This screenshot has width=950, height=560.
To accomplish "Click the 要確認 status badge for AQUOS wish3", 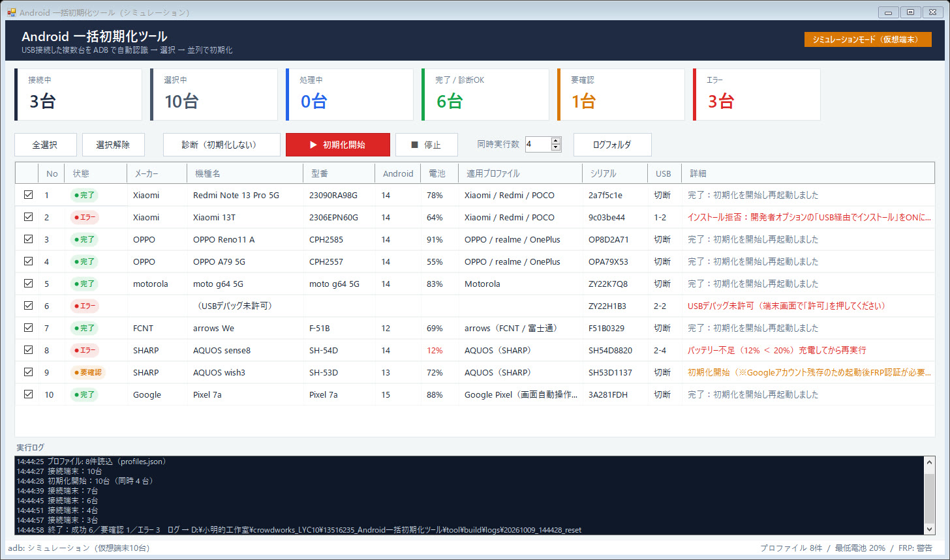I will click(88, 372).
